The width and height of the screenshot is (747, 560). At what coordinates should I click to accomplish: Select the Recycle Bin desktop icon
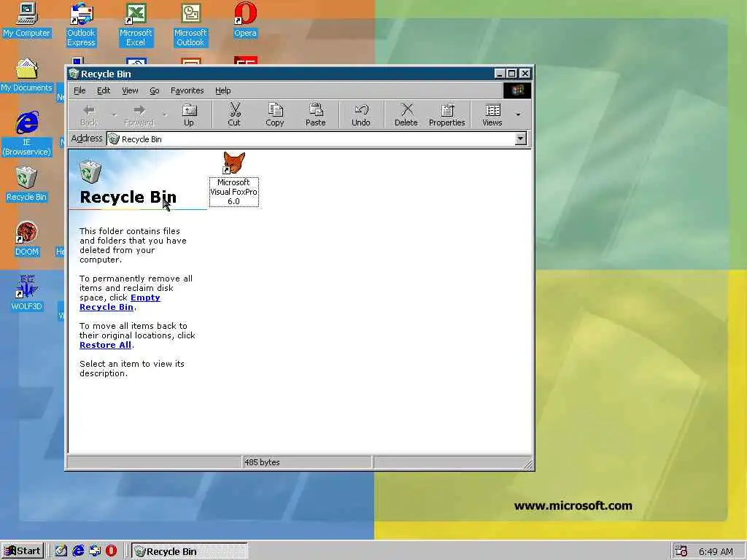pyautogui.click(x=27, y=184)
